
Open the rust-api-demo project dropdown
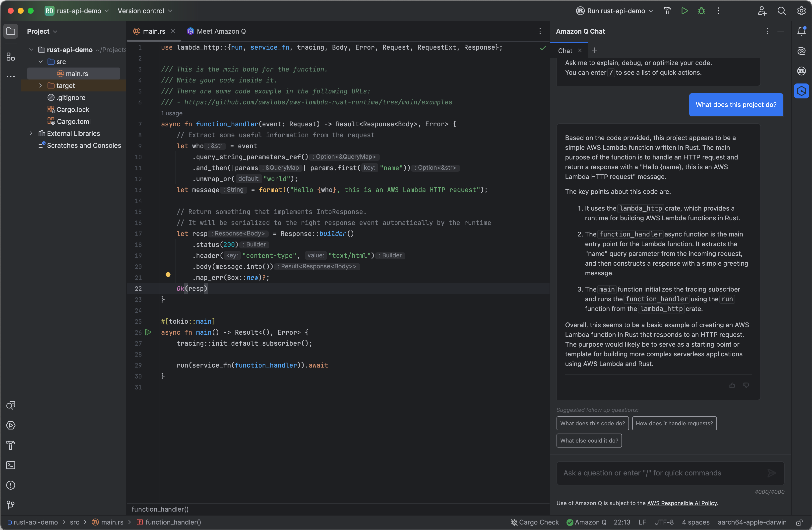[77, 11]
